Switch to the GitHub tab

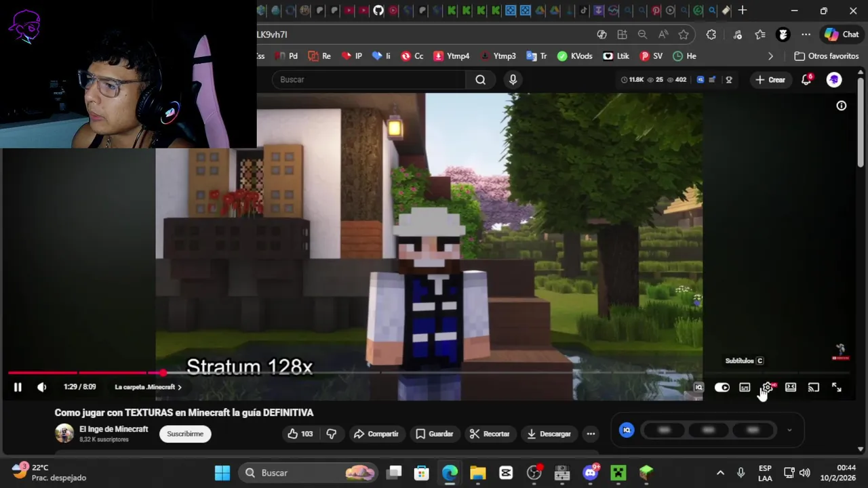(x=378, y=10)
